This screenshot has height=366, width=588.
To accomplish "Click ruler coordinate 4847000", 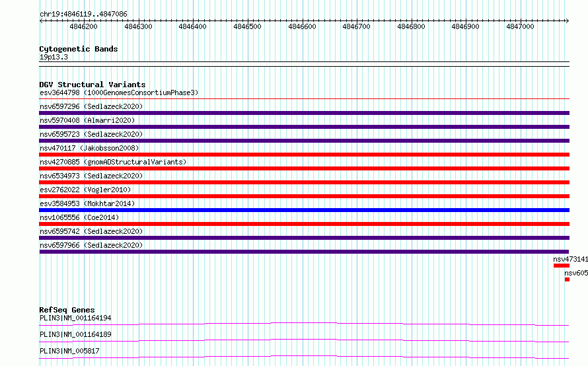I will point(520,26).
